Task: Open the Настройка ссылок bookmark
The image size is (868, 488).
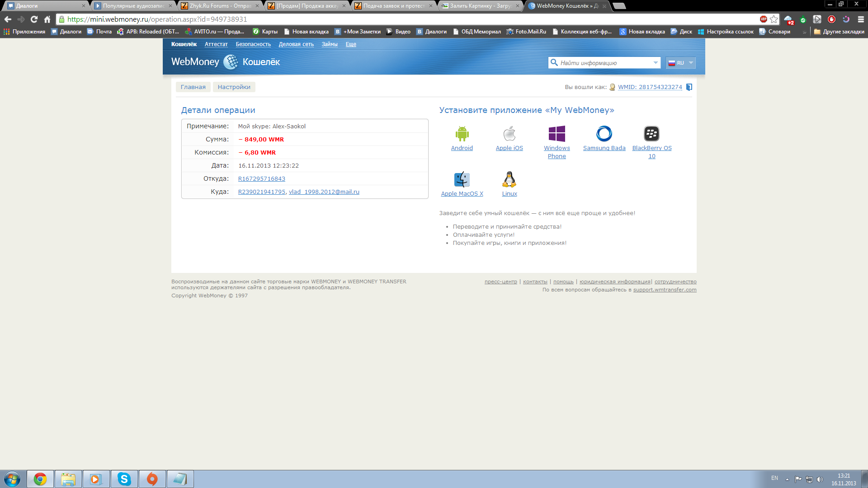Action: (726, 32)
